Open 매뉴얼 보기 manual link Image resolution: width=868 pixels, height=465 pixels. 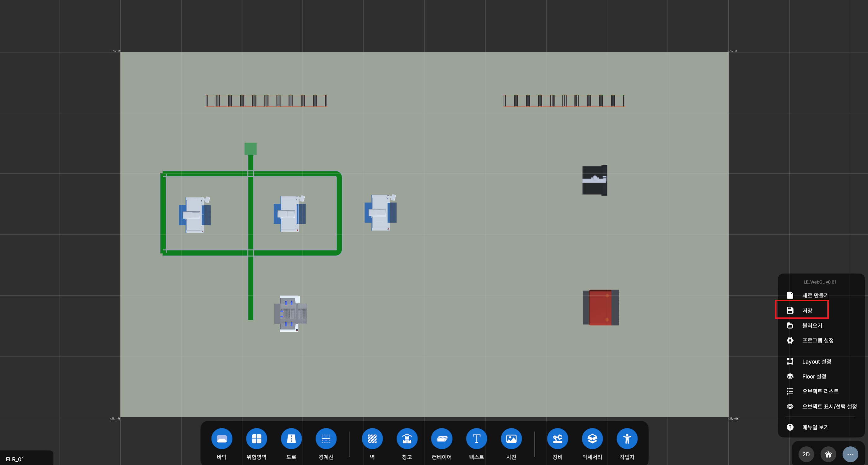(815, 427)
